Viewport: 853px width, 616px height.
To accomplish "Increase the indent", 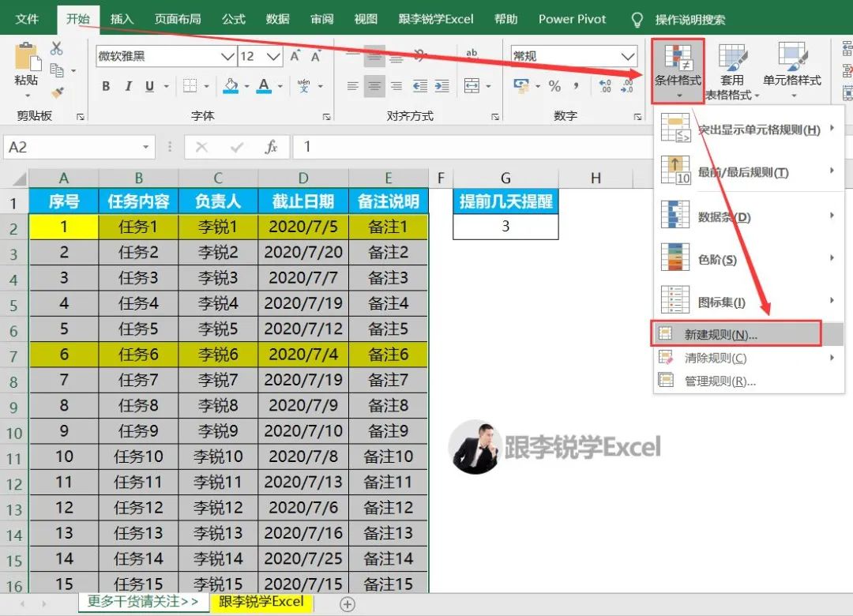I will coord(442,86).
